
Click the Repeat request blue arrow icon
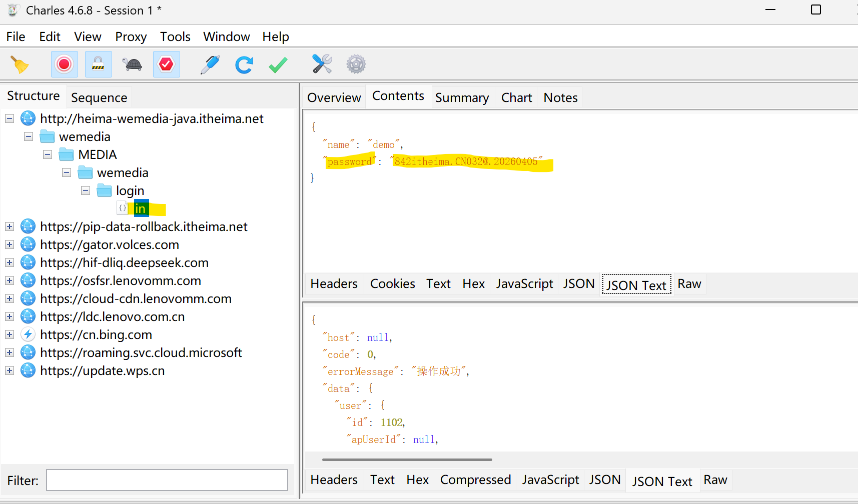[x=244, y=64]
